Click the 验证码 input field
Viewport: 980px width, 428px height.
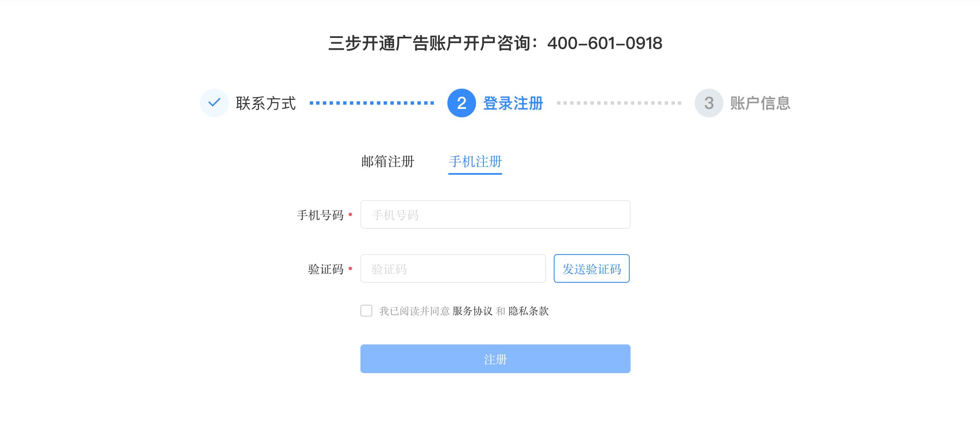pyautogui.click(x=452, y=268)
